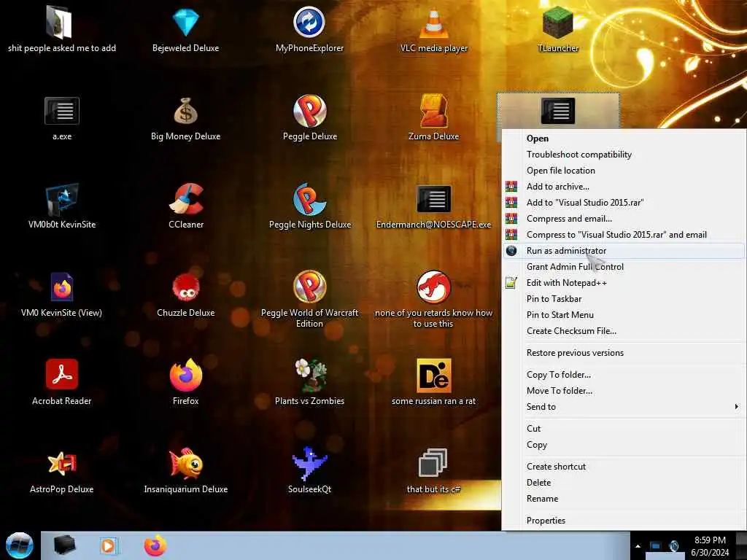Image resolution: width=747 pixels, height=560 pixels.
Task: Select the Bejeweled Deluxe desktop icon
Action: click(x=185, y=23)
